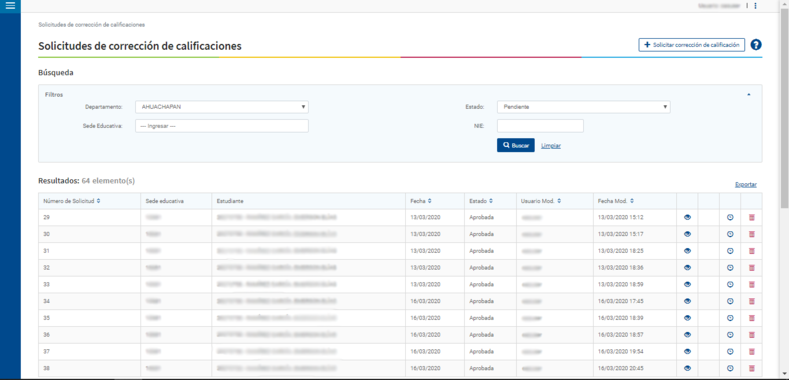
Task: View details of request 32
Action: 687,268
